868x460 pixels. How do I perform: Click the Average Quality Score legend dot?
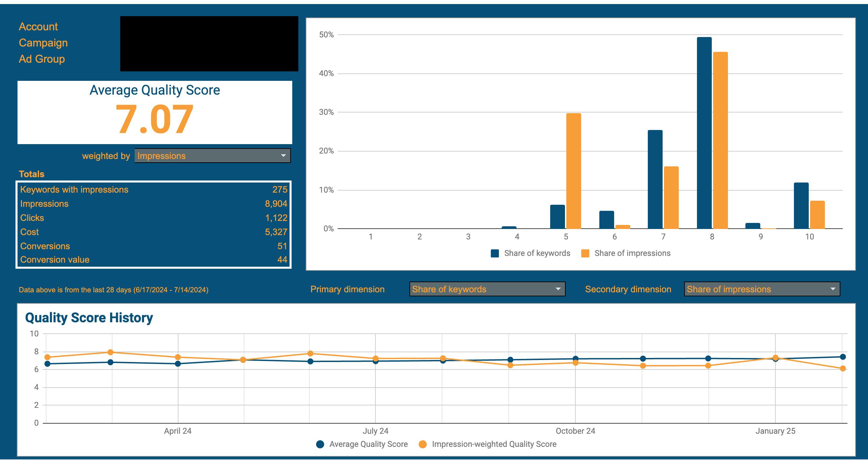click(x=320, y=444)
